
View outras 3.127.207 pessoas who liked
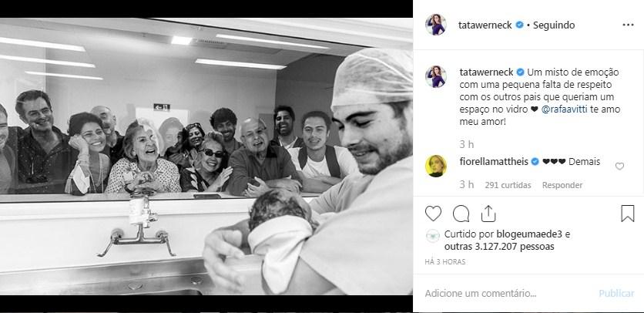click(x=499, y=247)
